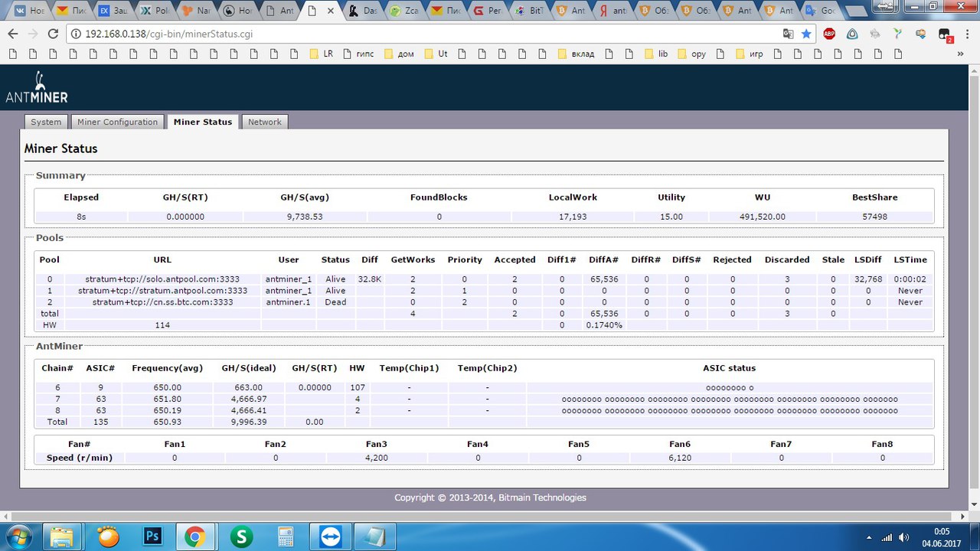The width and height of the screenshot is (980, 551).
Task: Click the hardware error rate 0.1740%
Action: 604,325
